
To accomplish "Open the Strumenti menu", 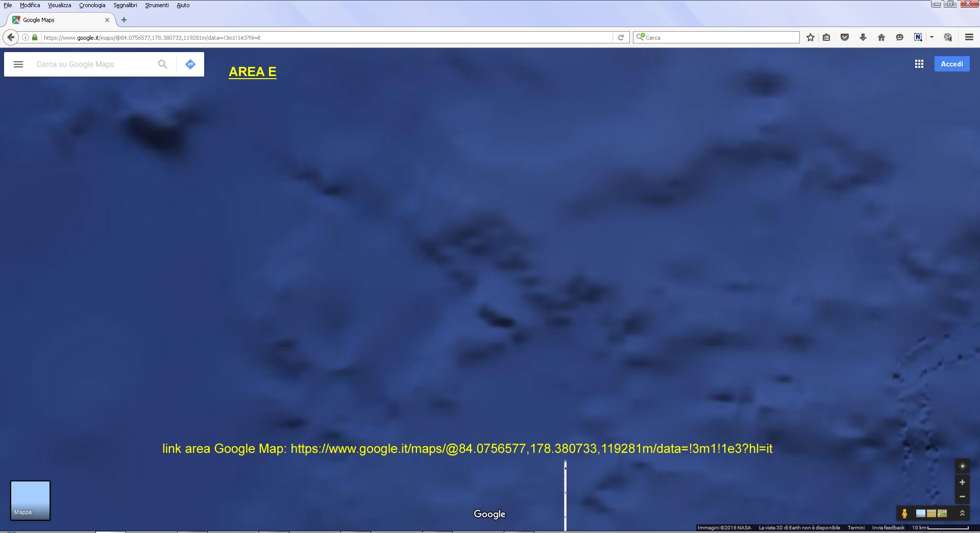I will coord(157,5).
